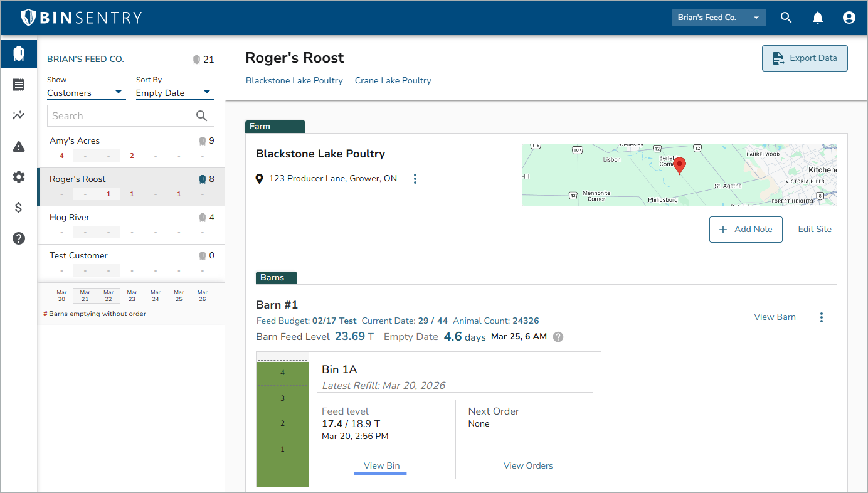Open the Show Customers dropdown

[85, 93]
